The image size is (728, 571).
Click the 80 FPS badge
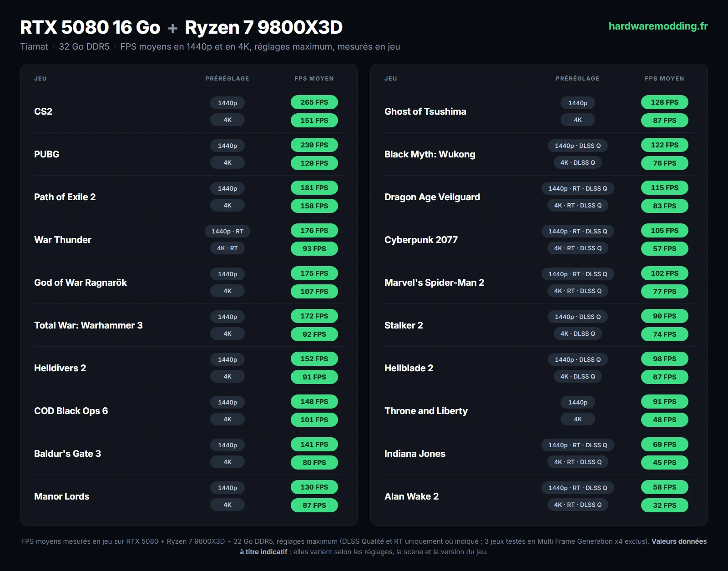click(x=314, y=463)
